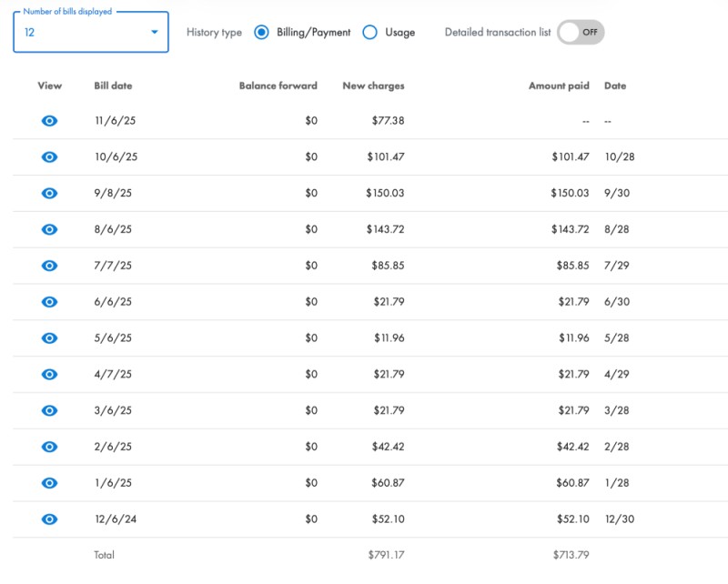View the bill dated 9/8/25
The image size is (728, 584).
[48, 193]
